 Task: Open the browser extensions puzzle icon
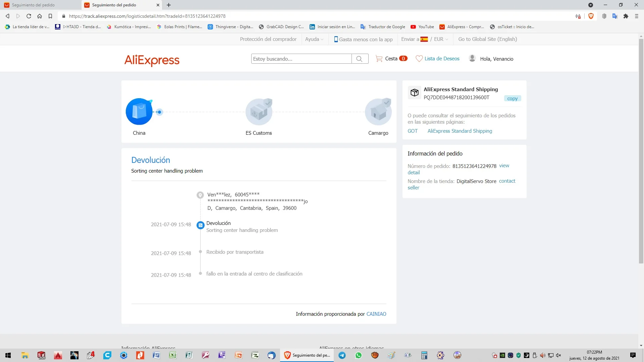click(626, 16)
